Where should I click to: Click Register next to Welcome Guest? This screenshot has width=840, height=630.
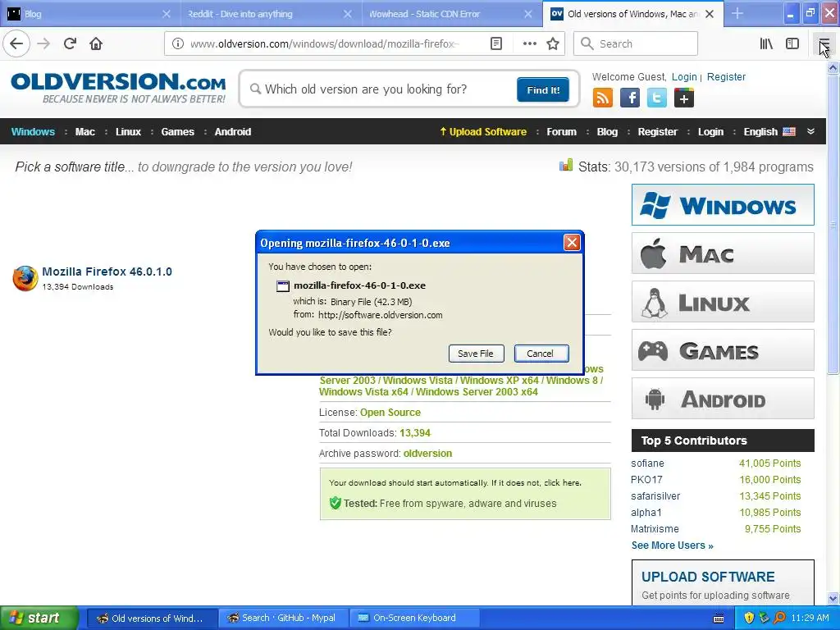(726, 76)
